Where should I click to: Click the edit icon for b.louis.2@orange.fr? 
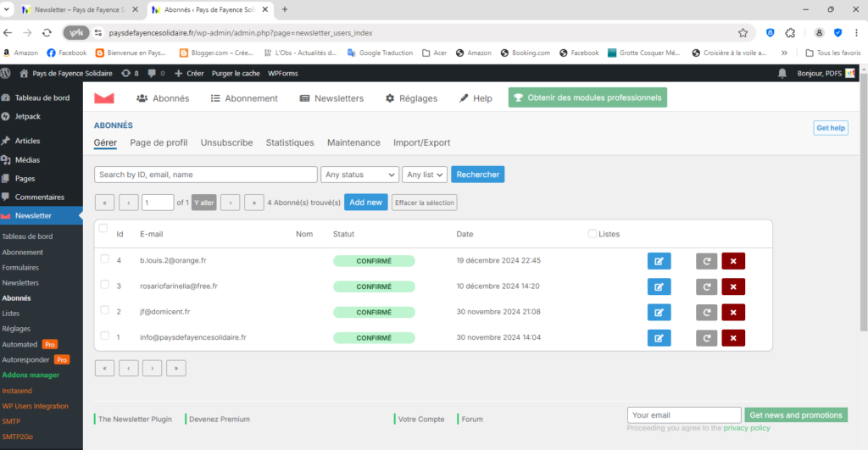pyautogui.click(x=659, y=261)
